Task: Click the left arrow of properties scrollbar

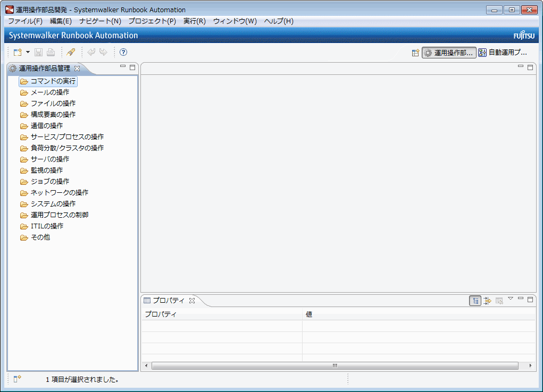Action: coord(146,365)
